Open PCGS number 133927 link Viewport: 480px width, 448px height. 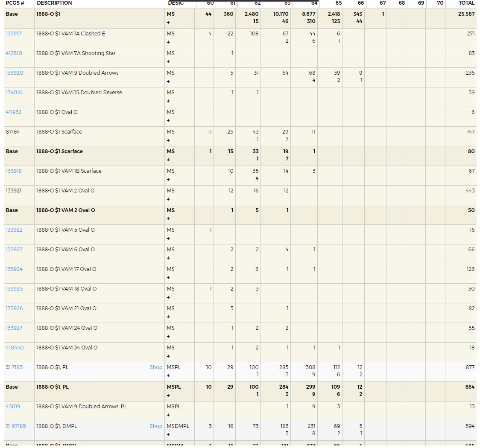[x=14, y=328]
